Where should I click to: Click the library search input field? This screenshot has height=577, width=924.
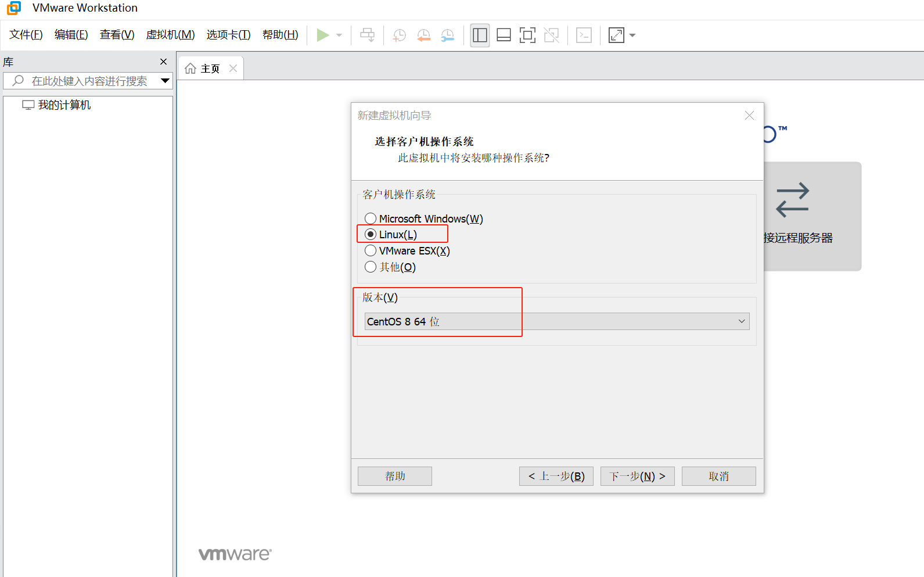point(88,81)
